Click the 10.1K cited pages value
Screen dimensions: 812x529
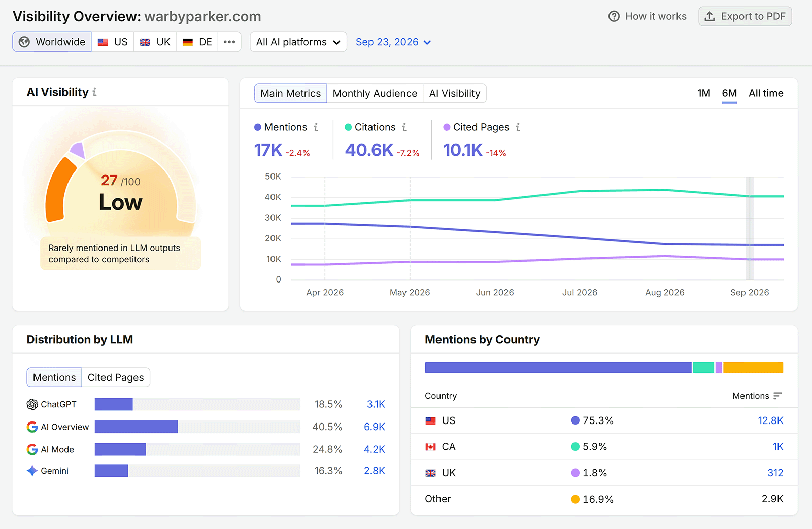click(463, 150)
